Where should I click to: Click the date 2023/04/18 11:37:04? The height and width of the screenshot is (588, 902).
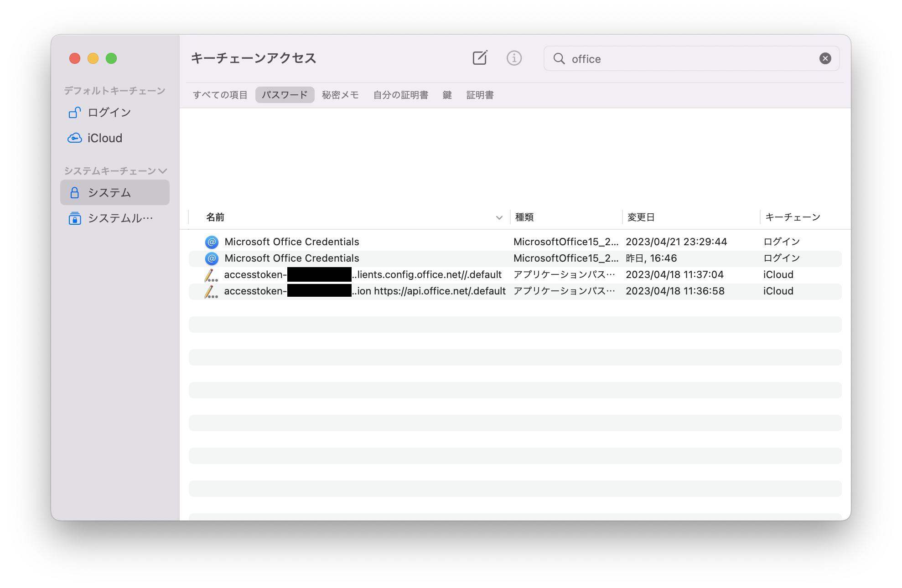pyautogui.click(x=674, y=275)
